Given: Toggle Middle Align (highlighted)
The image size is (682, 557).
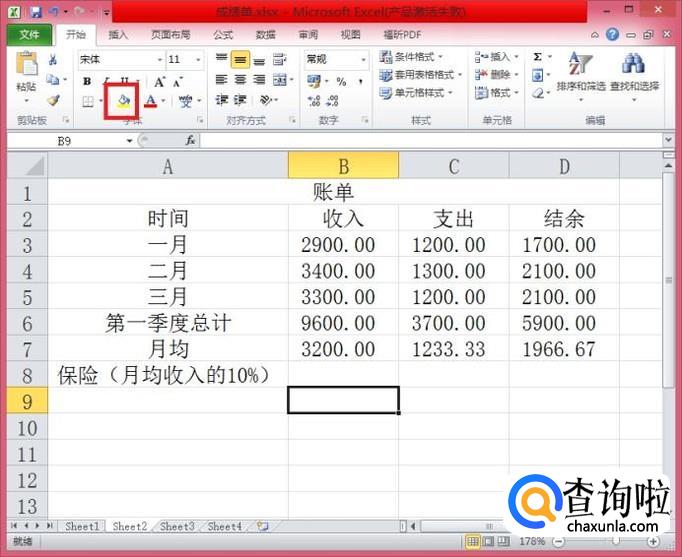Looking at the screenshot, I should (x=240, y=60).
